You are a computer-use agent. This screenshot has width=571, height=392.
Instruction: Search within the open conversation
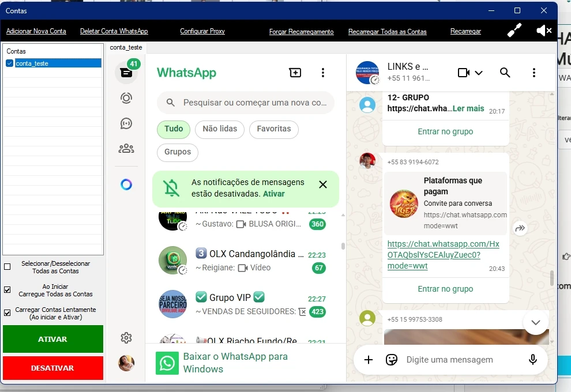coord(505,73)
